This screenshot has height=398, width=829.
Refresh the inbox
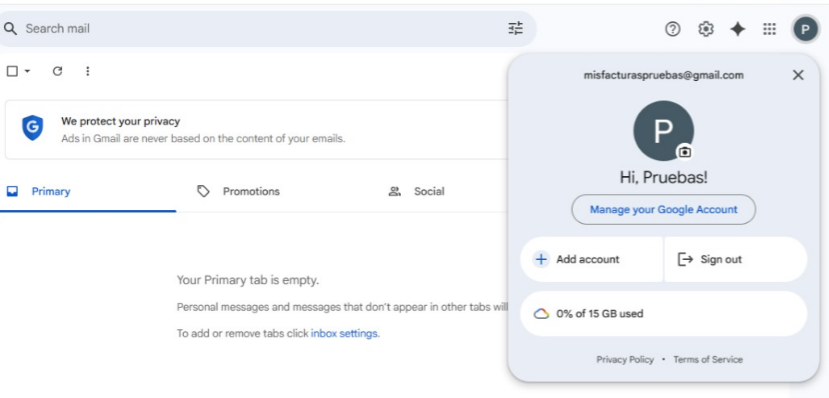[x=58, y=71]
